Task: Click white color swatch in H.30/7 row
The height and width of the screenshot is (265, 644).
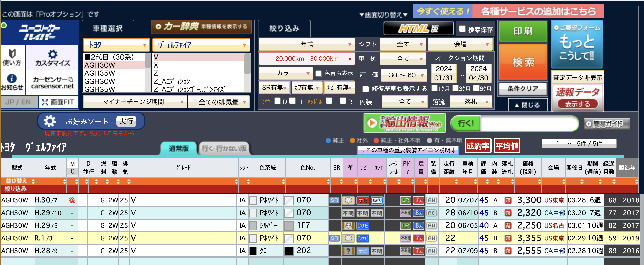Action: (x=289, y=200)
